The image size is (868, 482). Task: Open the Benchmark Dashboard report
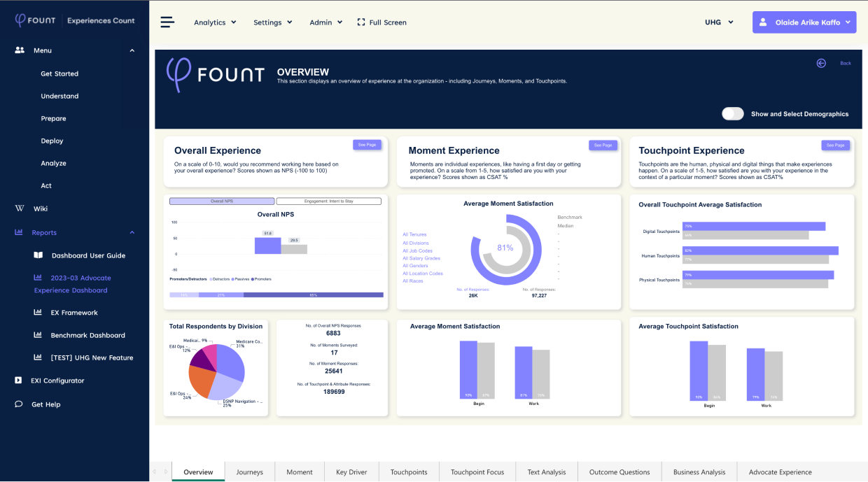click(x=87, y=335)
